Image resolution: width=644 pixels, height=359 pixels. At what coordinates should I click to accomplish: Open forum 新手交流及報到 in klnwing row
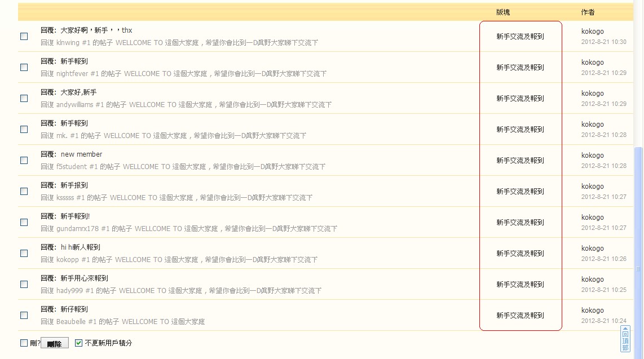[x=520, y=37]
